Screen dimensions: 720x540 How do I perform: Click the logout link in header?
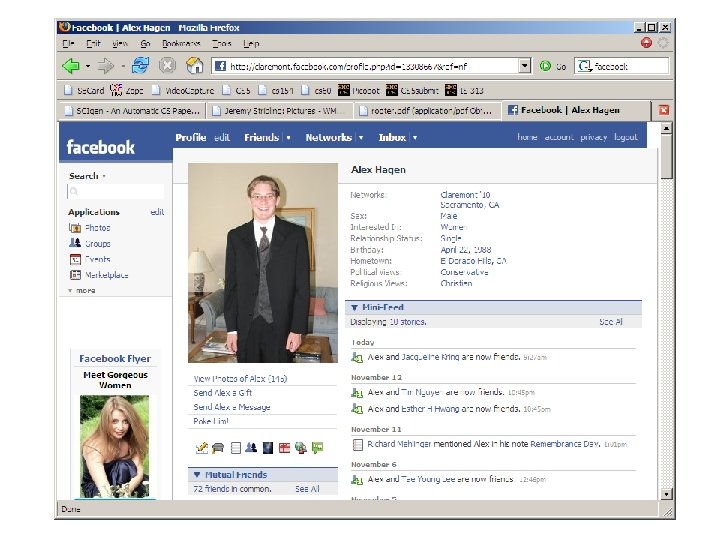pos(626,137)
